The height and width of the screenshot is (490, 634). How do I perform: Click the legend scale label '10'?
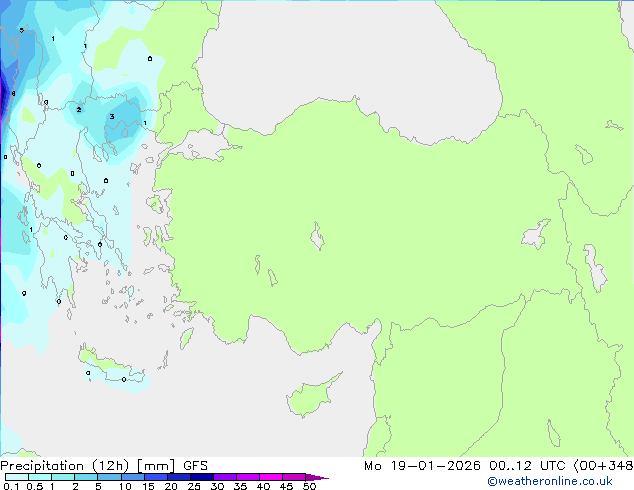[125, 486]
